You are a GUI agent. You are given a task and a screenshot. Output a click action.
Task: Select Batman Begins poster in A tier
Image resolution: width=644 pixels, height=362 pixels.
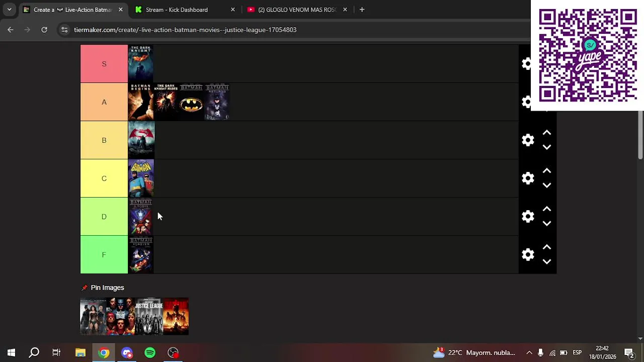pyautogui.click(x=141, y=102)
